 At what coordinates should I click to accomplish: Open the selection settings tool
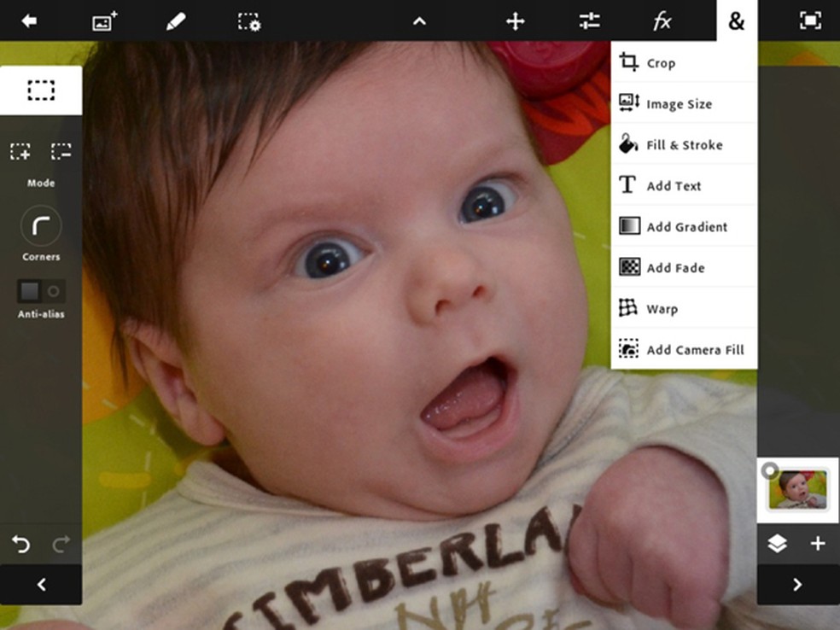249,21
